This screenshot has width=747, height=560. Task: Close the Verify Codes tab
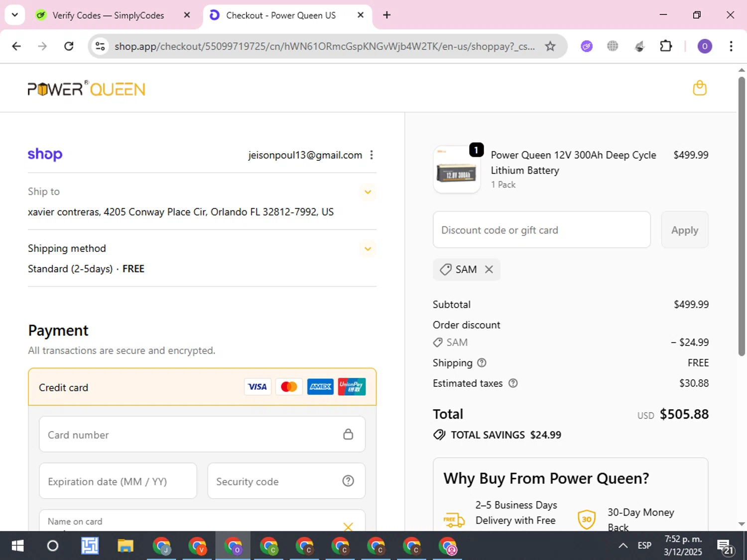coord(187,15)
